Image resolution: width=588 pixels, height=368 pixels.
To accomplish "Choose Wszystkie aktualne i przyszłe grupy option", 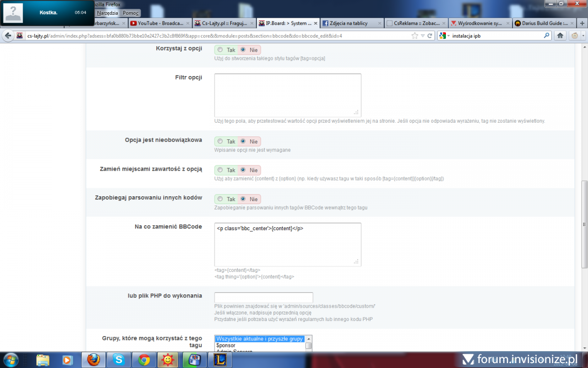I will point(260,339).
